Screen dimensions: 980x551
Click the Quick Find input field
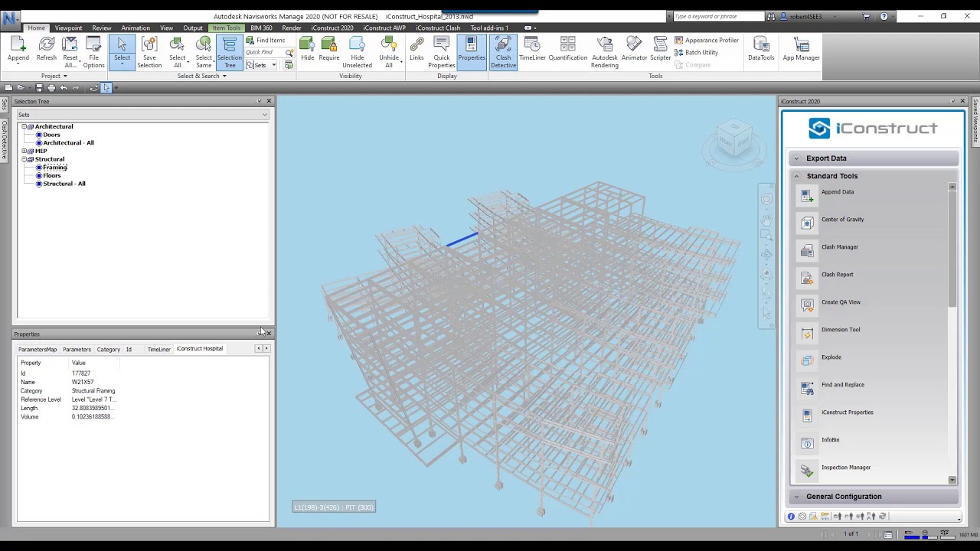264,53
